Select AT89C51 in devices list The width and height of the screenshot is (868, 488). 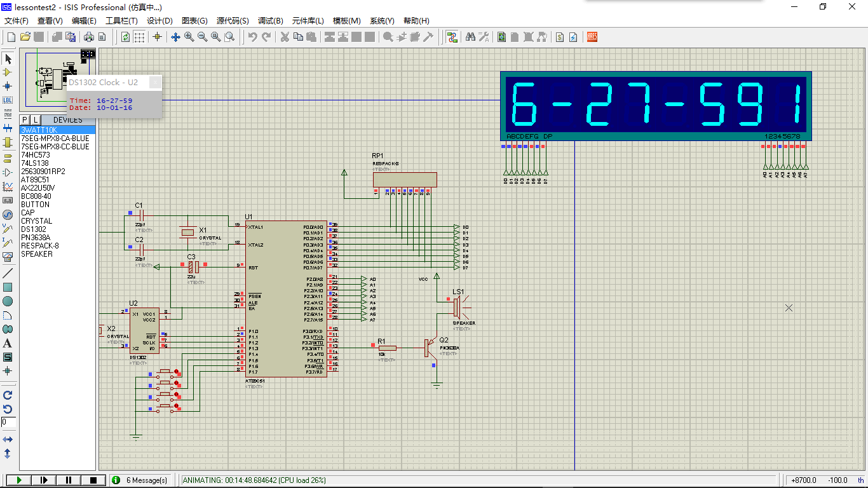pyautogui.click(x=58, y=180)
